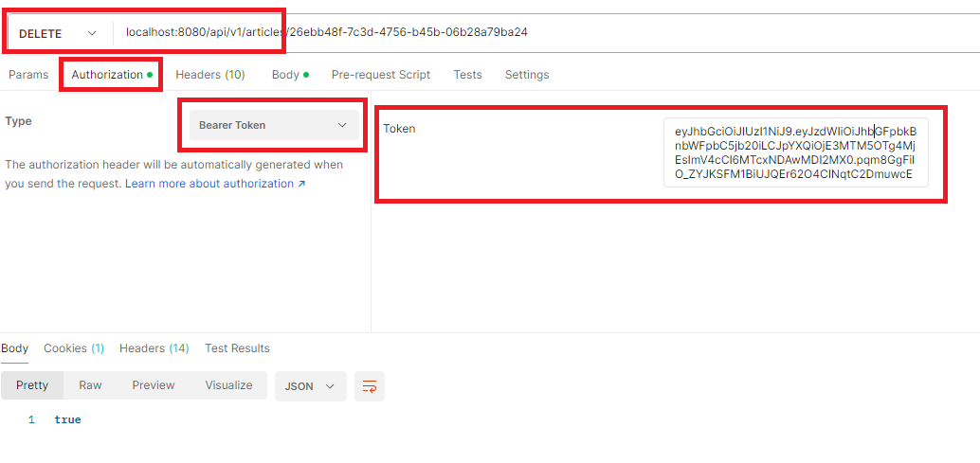Image resolution: width=980 pixels, height=463 pixels.
Task: Switch to the request Body tab
Action: [x=285, y=75]
